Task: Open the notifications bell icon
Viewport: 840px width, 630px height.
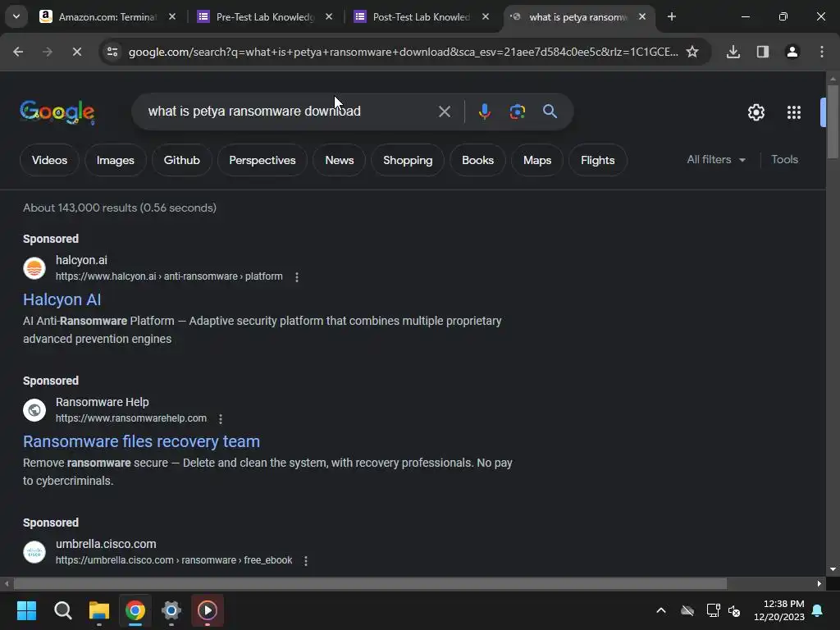Action: click(818, 610)
